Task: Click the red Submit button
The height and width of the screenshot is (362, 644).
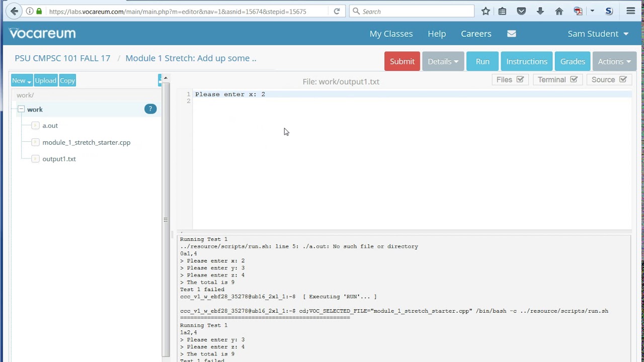Action: 402,61
